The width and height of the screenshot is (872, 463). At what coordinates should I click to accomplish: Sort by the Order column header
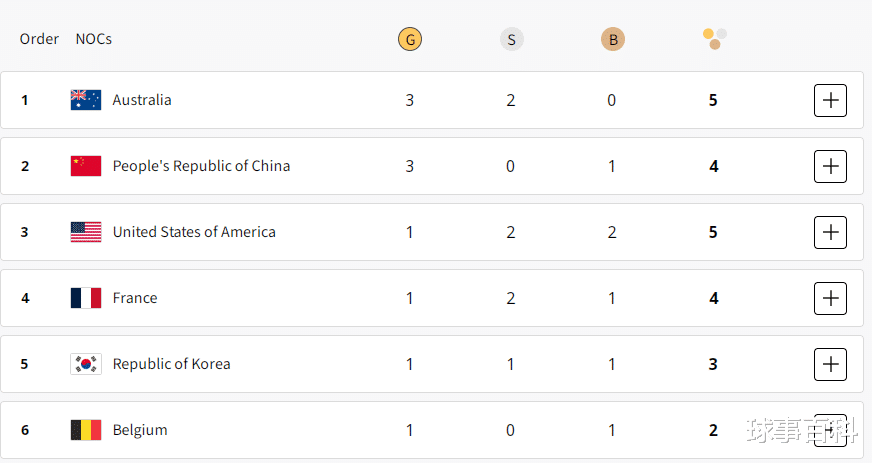coord(39,40)
